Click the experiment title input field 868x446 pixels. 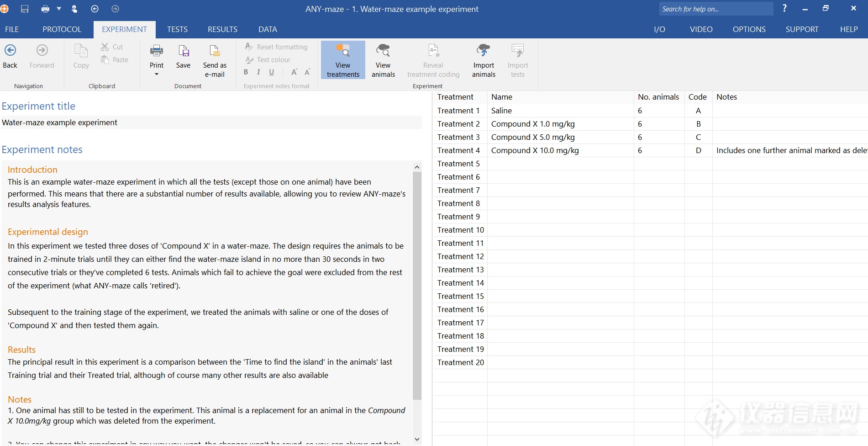(x=211, y=122)
